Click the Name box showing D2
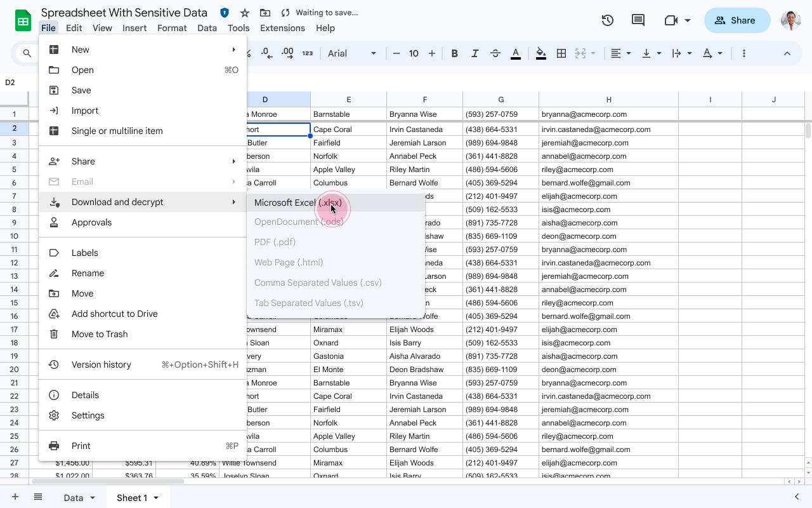This screenshot has width=812, height=508. pos(19,83)
